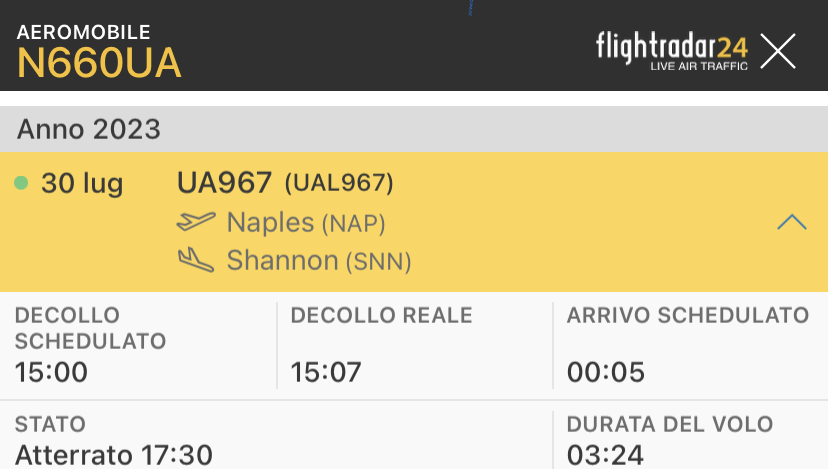Click the departure airplane icon

point(196,222)
